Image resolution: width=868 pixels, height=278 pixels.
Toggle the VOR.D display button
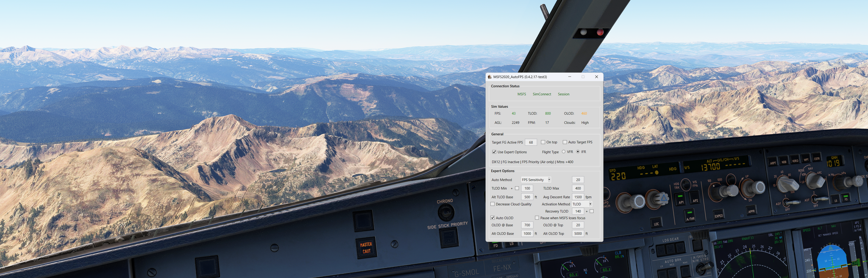click(795, 160)
